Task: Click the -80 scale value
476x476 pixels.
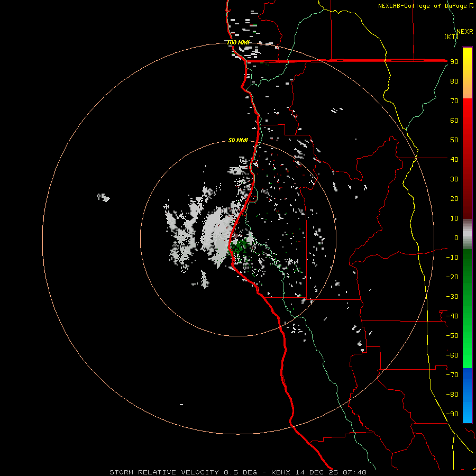Action: (x=452, y=395)
